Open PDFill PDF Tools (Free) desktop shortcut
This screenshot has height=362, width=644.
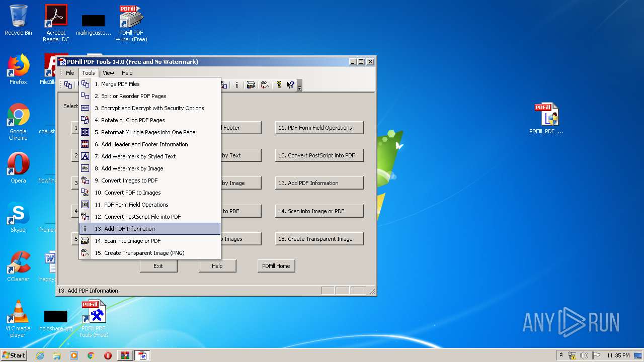94,319
